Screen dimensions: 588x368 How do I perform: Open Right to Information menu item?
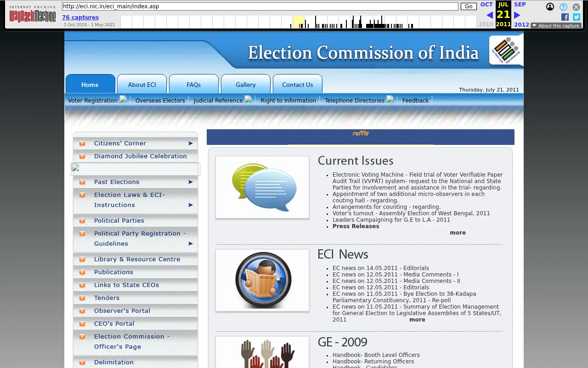pos(288,100)
